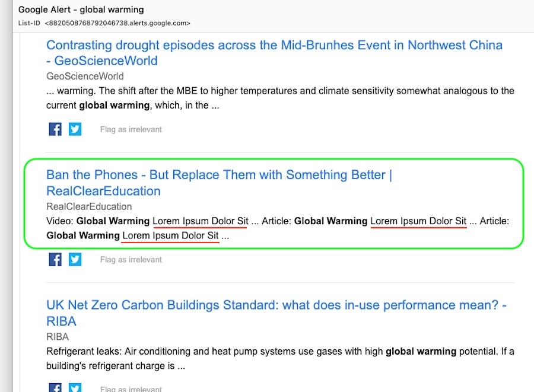Click the RealClearEducation source name

click(x=89, y=206)
